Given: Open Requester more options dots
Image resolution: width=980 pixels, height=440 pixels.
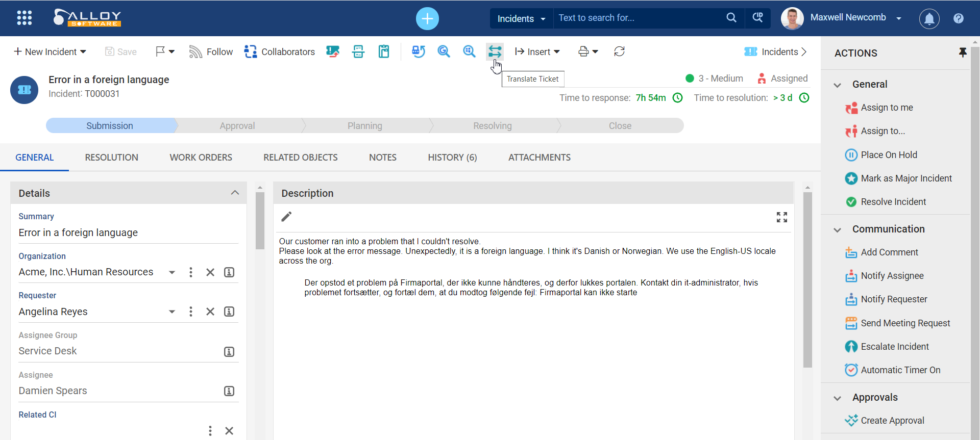Looking at the screenshot, I should [190, 312].
